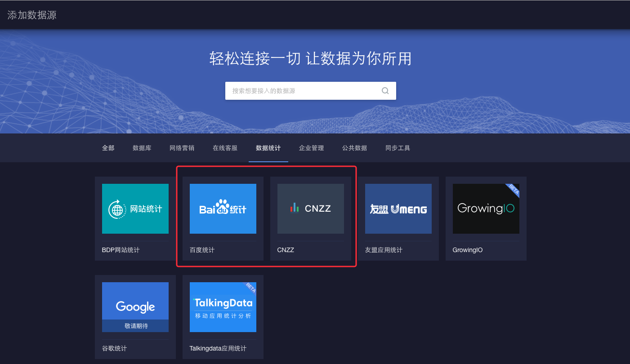Open the 同步工具 tab
630x364 pixels.
398,148
